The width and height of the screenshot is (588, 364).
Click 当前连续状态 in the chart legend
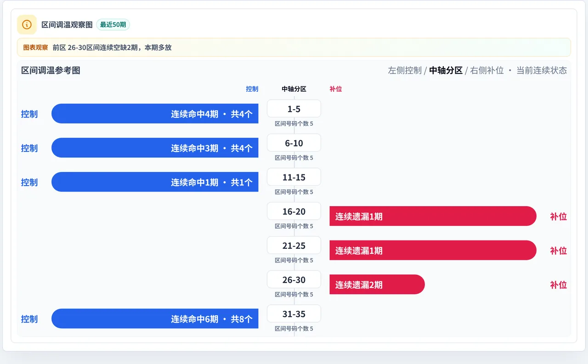tap(542, 70)
